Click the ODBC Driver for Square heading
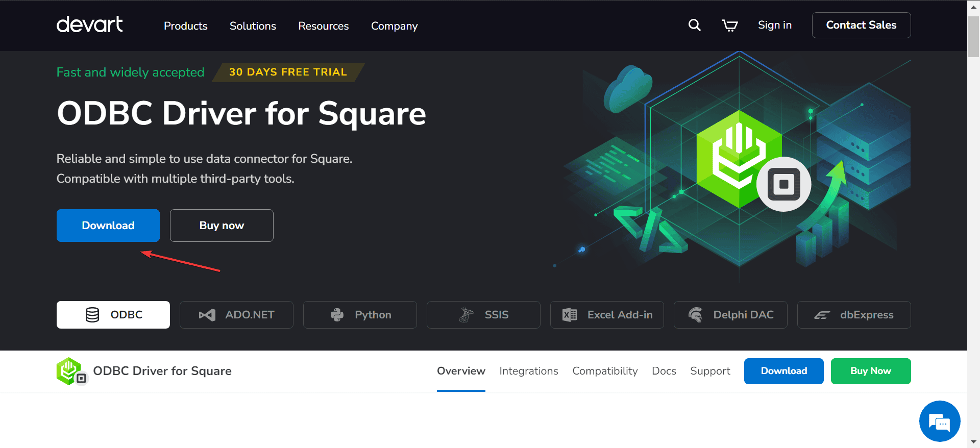 click(x=241, y=113)
